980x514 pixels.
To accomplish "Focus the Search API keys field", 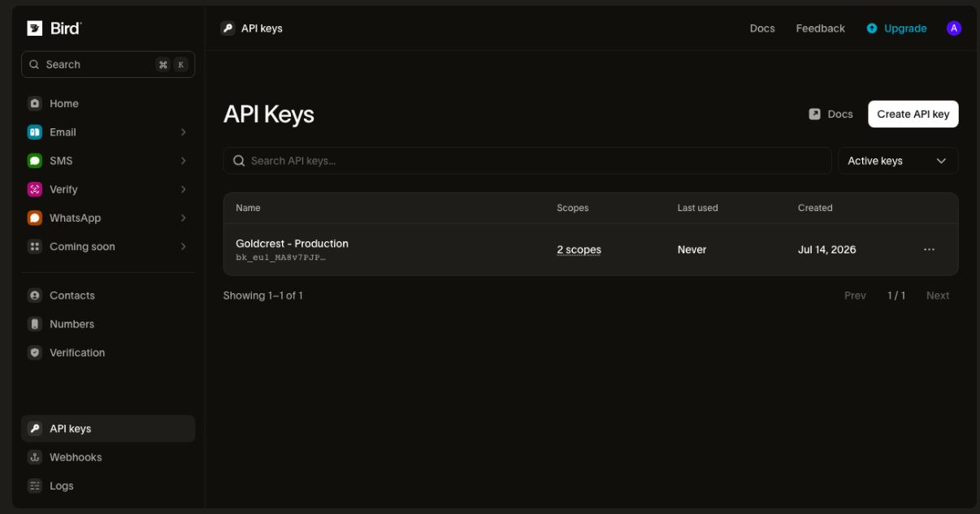I will tap(527, 161).
